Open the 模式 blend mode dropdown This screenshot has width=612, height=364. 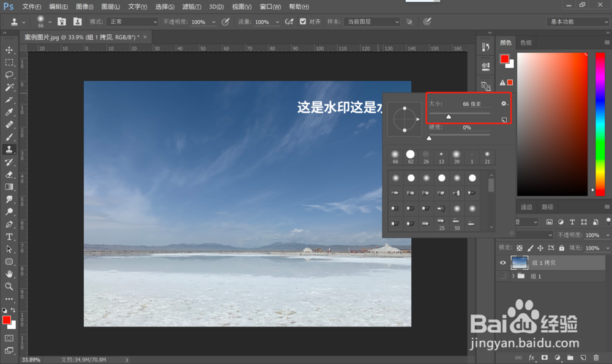pyautogui.click(x=133, y=22)
